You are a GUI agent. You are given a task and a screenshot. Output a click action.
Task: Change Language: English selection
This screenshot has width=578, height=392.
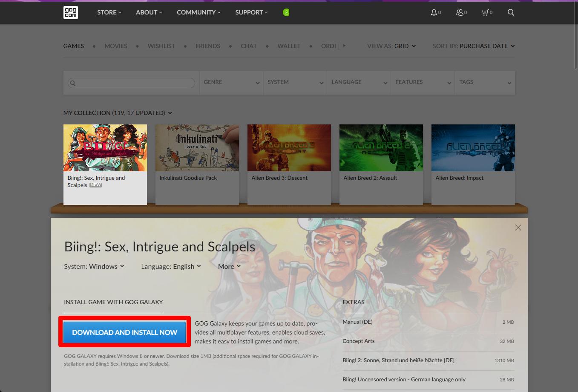(171, 266)
